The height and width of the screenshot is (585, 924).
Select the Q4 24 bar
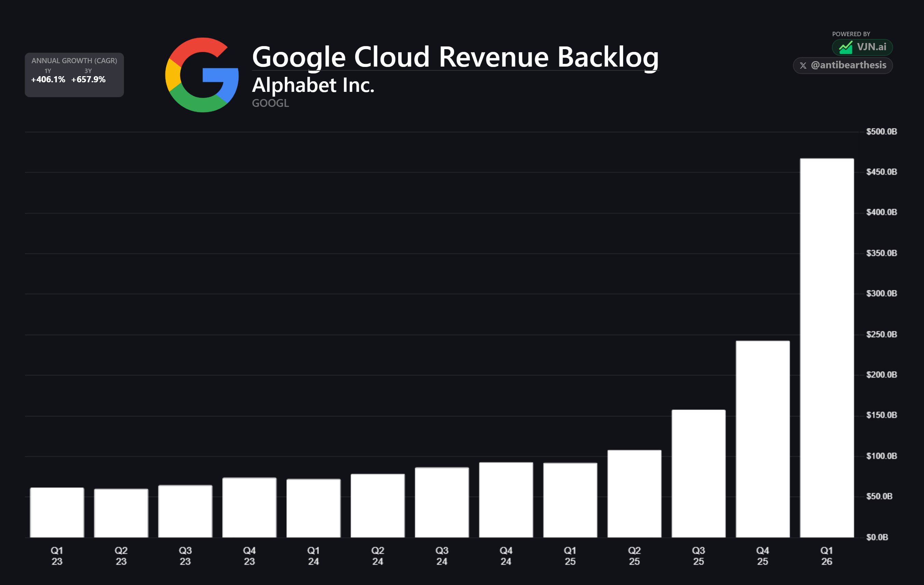click(x=506, y=500)
